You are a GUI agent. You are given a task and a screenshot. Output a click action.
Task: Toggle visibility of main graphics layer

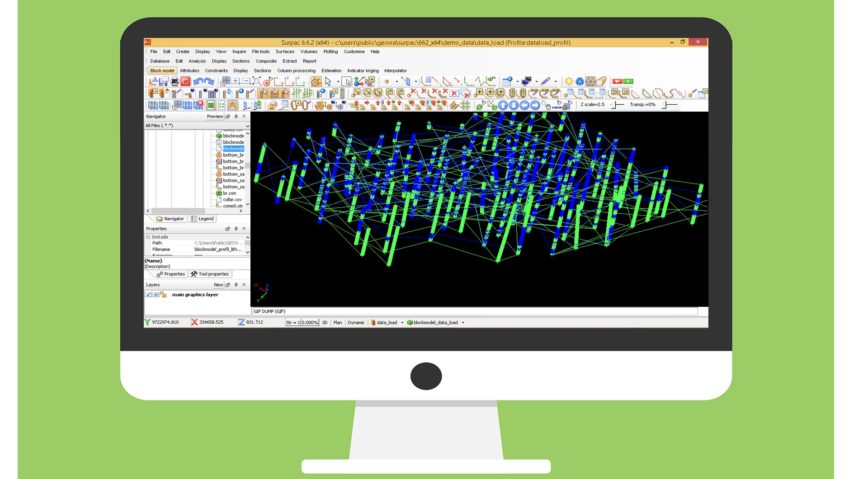click(x=156, y=295)
